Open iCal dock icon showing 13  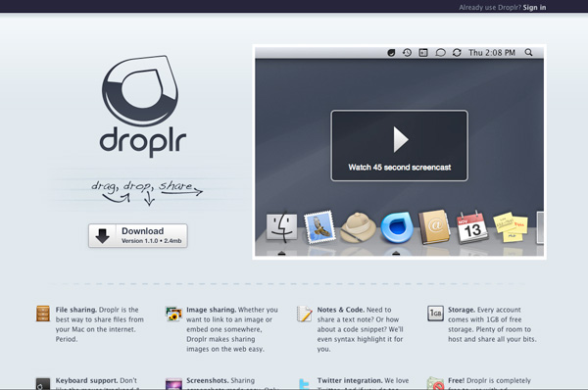pyautogui.click(x=472, y=227)
